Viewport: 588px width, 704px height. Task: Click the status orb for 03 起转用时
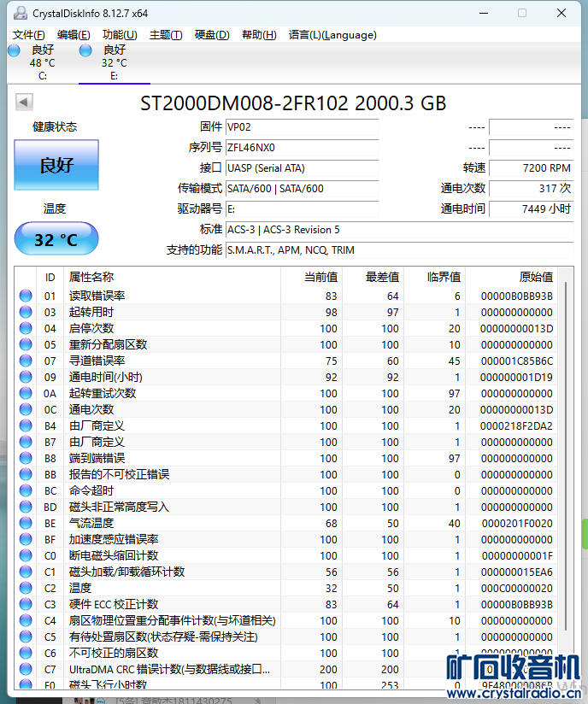tap(26, 312)
